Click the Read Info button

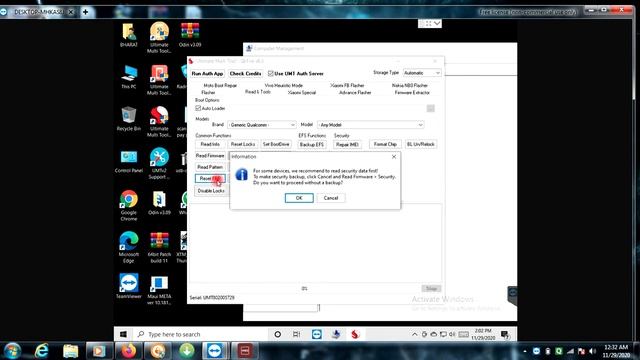pyautogui.click(x=210, y=144)
